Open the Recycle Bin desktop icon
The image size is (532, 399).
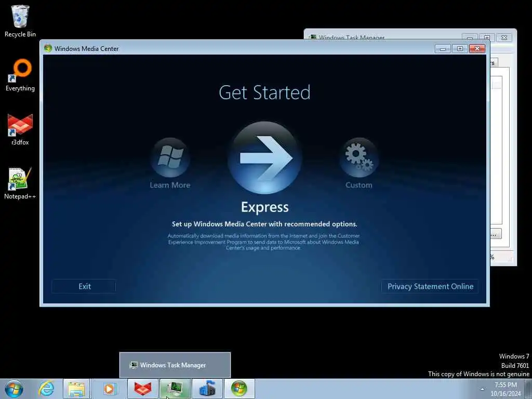(x=20, y=21)
